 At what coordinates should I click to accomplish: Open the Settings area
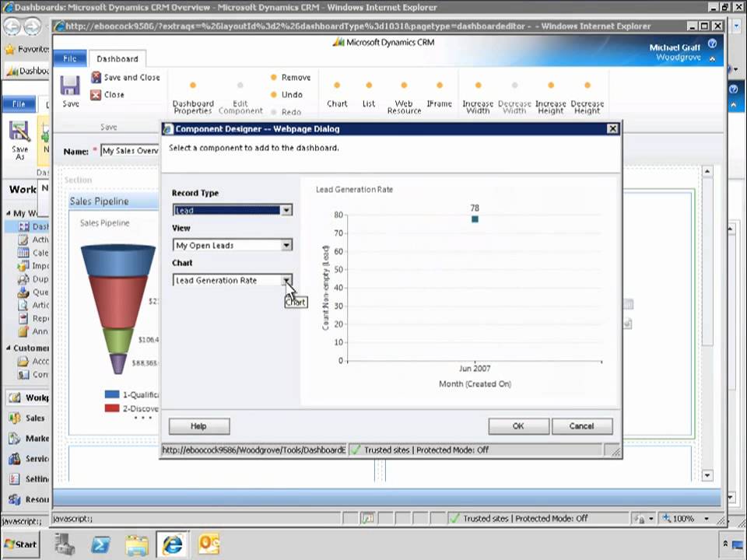click(28, 479)
